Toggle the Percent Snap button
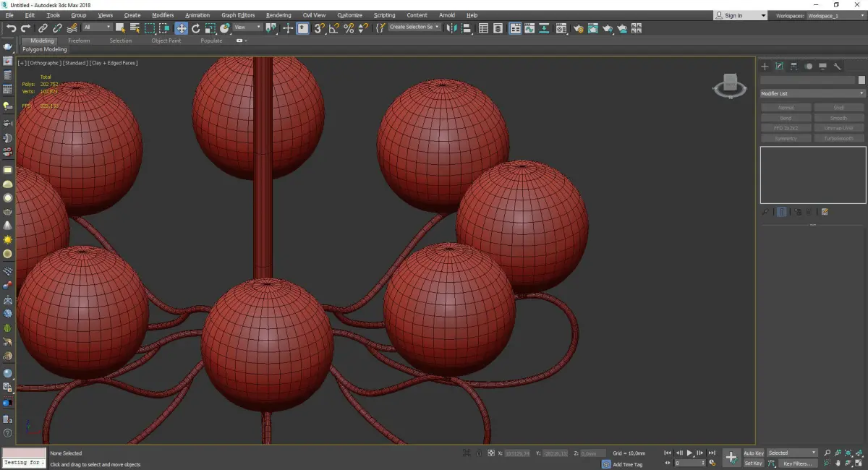Image resolution: width=868 pixels, height=470 pixels. (349, 28)
